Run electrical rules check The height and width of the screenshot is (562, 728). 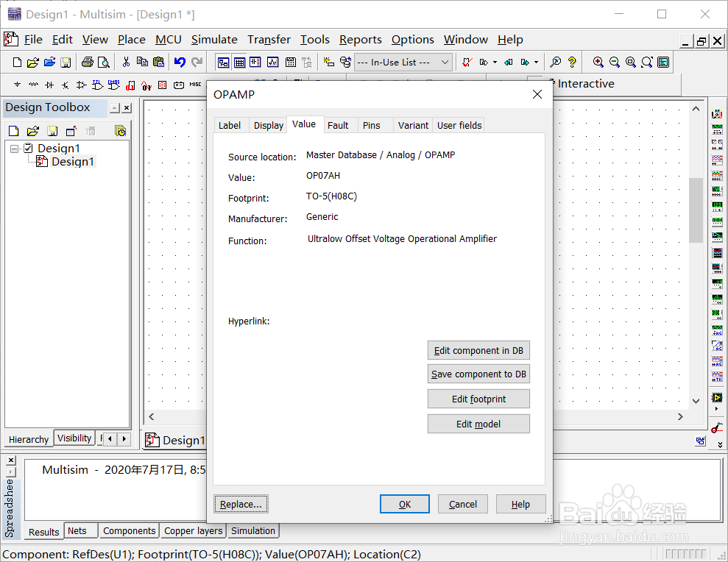(467, 63)
